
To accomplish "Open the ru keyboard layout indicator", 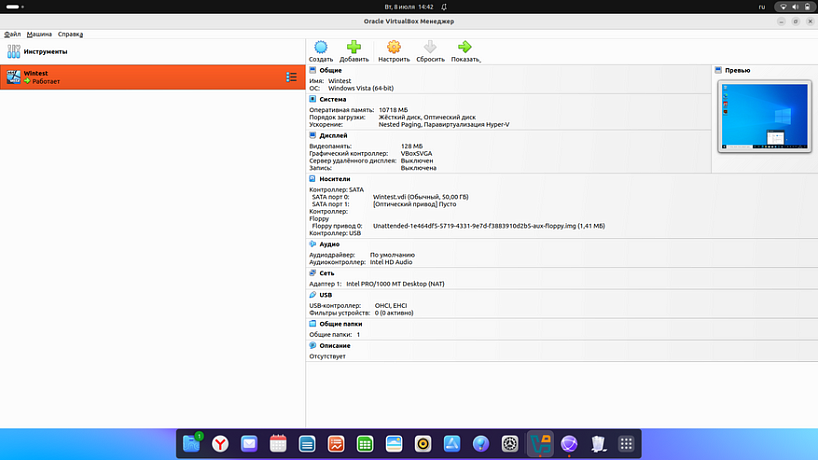I will tap(761, 6).
